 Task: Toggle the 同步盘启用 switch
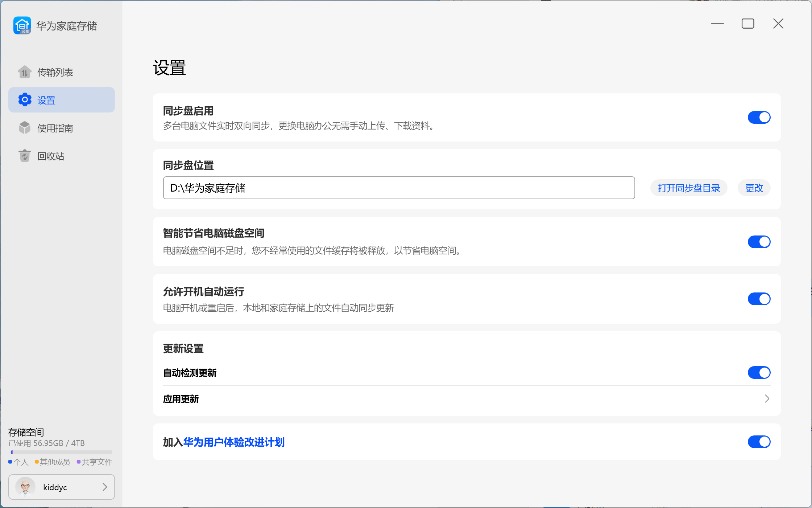pos(759,117)
